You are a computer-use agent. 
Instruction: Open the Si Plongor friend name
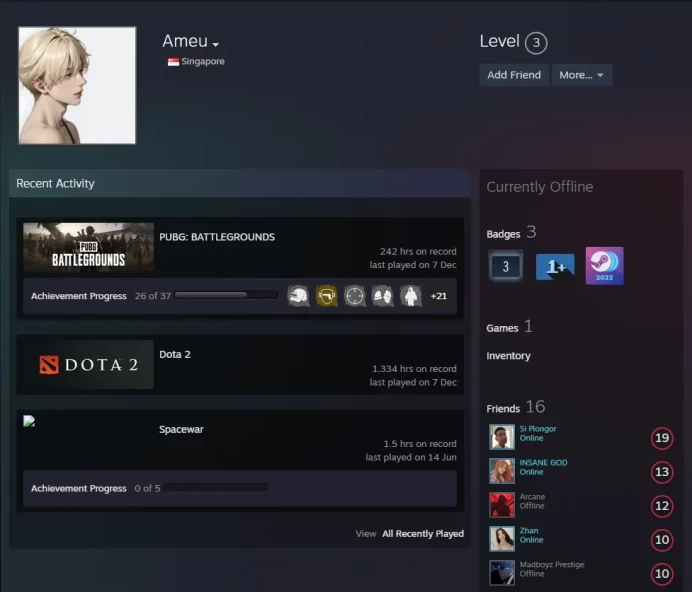tap(538, 429)
